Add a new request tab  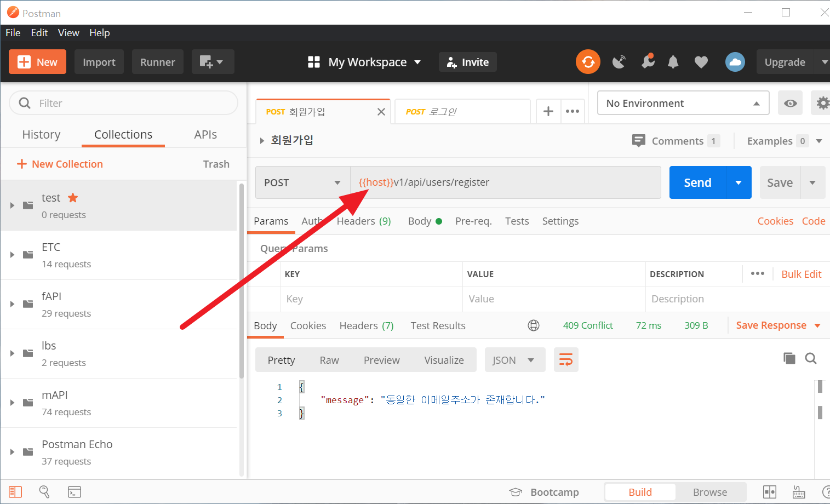pyautogui.click(x=548, y=111)
